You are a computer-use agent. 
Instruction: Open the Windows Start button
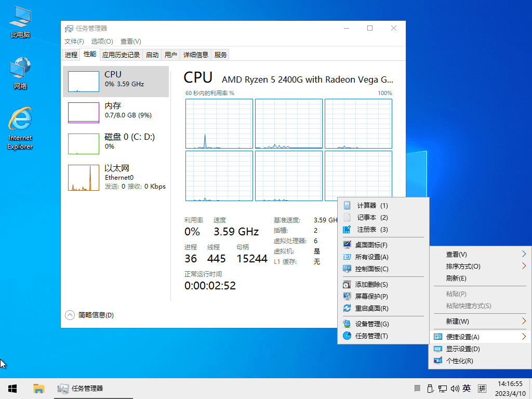[12, 388]
